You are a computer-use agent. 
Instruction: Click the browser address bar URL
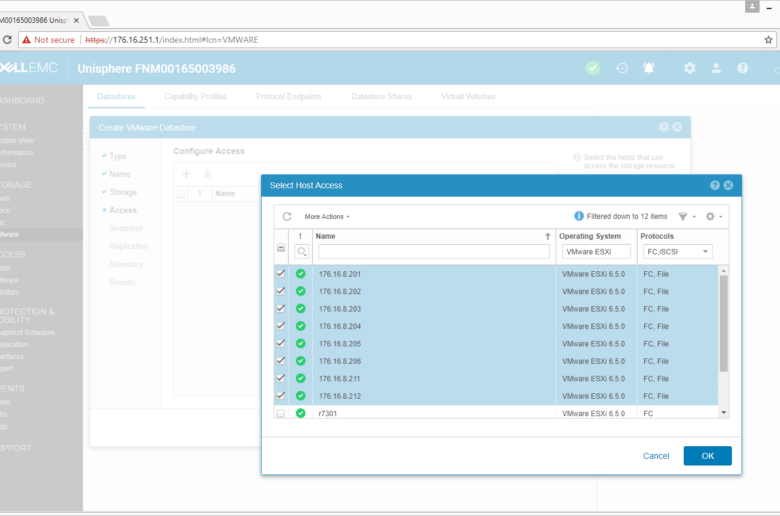tap(172, 40)
